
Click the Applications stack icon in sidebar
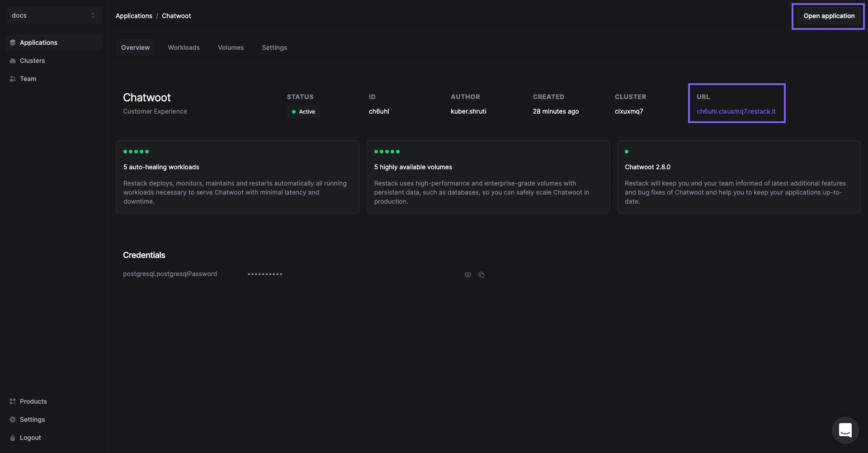coord(13,43)
